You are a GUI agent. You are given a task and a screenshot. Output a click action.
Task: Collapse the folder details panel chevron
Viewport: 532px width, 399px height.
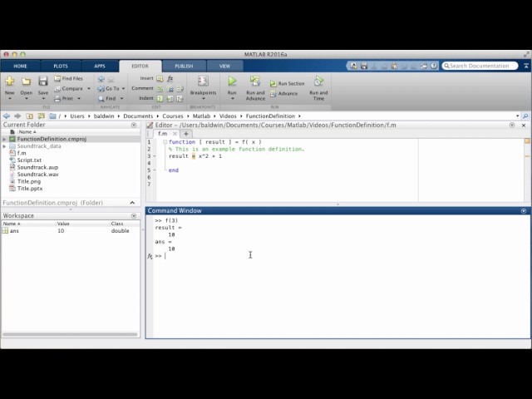click(132, 203)
